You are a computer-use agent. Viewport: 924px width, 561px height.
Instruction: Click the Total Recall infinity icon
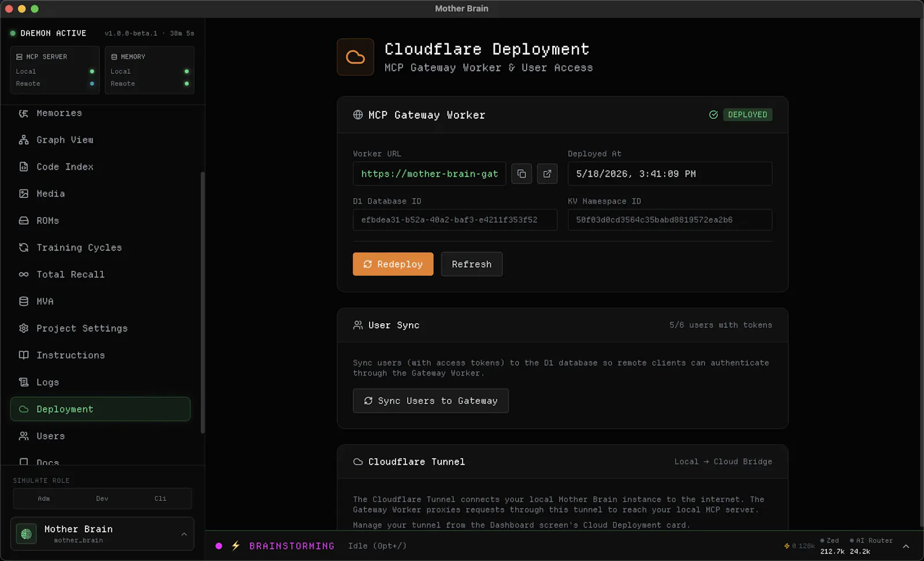click(24, 275)
